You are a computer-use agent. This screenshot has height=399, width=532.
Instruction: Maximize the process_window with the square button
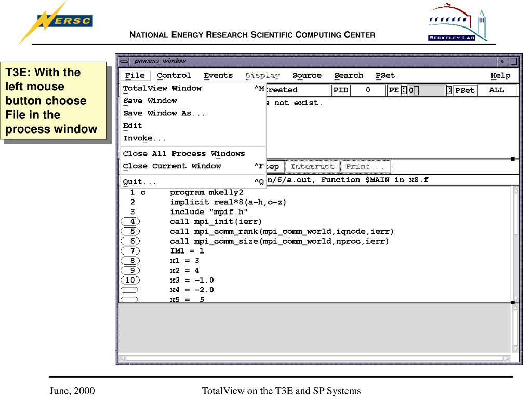point(514,61)
